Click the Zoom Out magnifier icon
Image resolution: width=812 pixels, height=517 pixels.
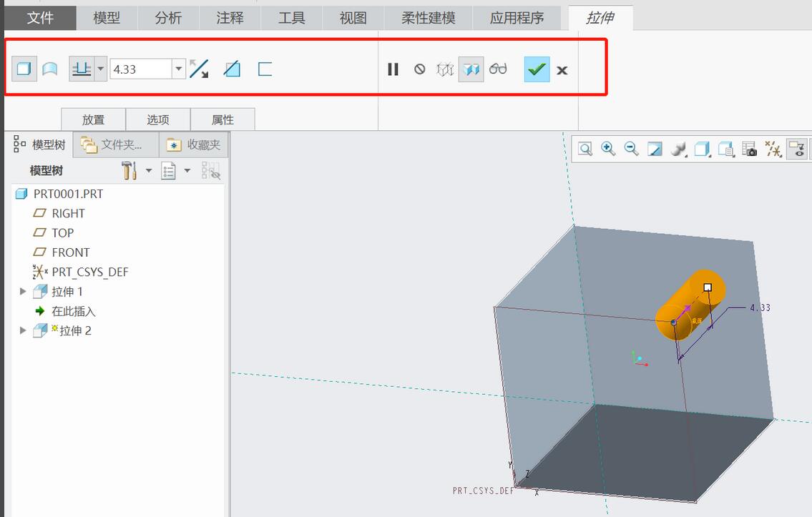coord(631,149)
